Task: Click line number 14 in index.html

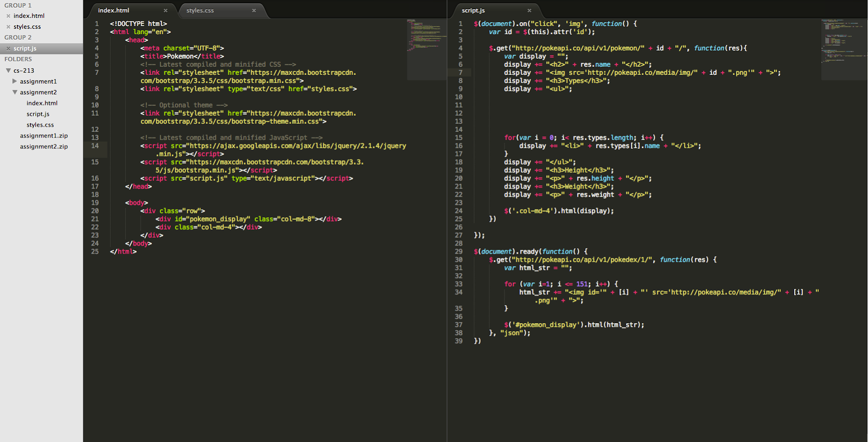Action: point(95,146)
